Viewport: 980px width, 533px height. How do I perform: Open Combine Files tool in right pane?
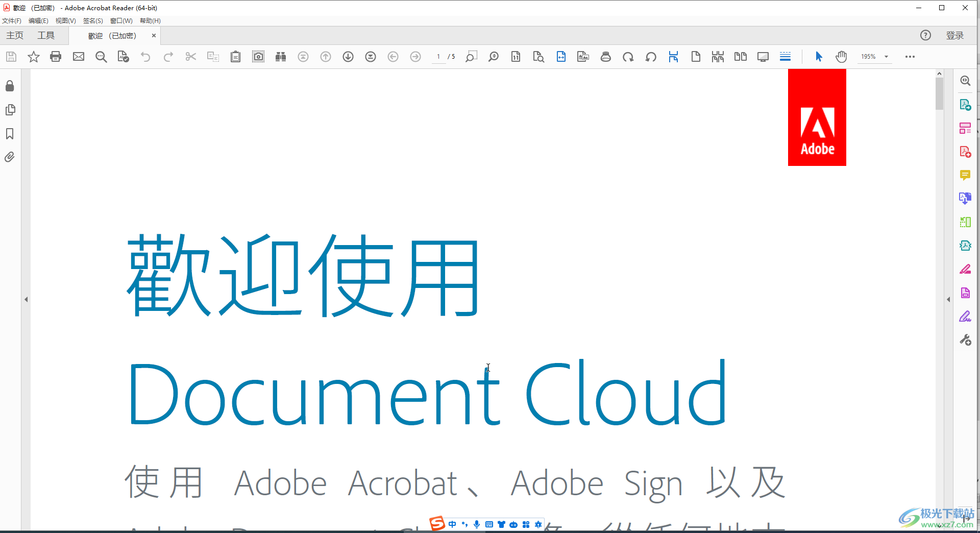[965, 199]
